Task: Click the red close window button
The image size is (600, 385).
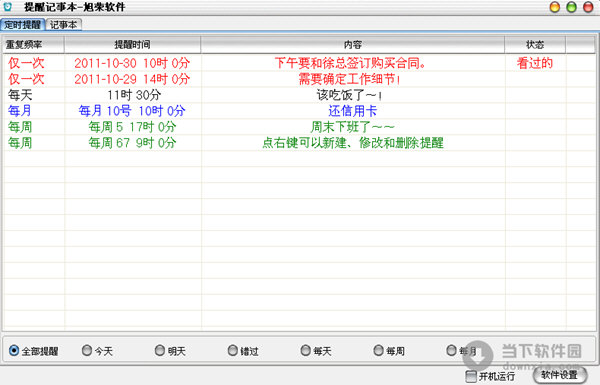Action: pos(588,7)
